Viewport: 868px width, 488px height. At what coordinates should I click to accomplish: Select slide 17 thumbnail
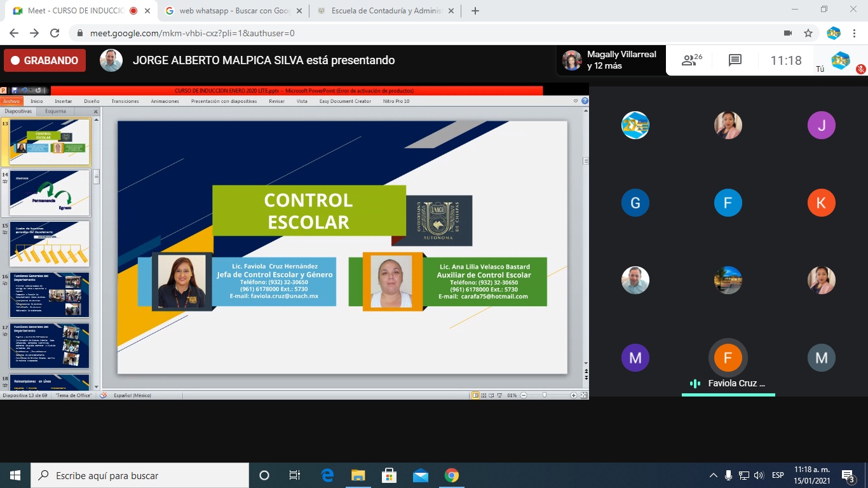(x=50, y=346)
